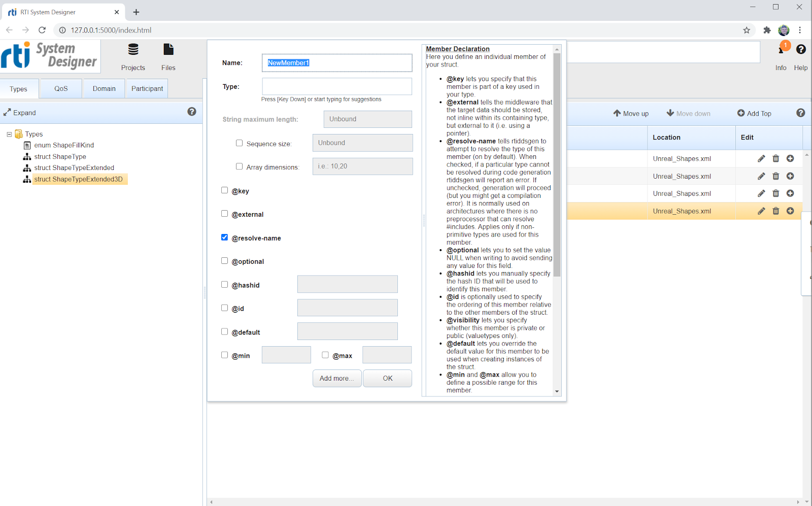The image size is (812, 506).
Task: Enable the Sequence size checkbox
Action: coord(239,143)
